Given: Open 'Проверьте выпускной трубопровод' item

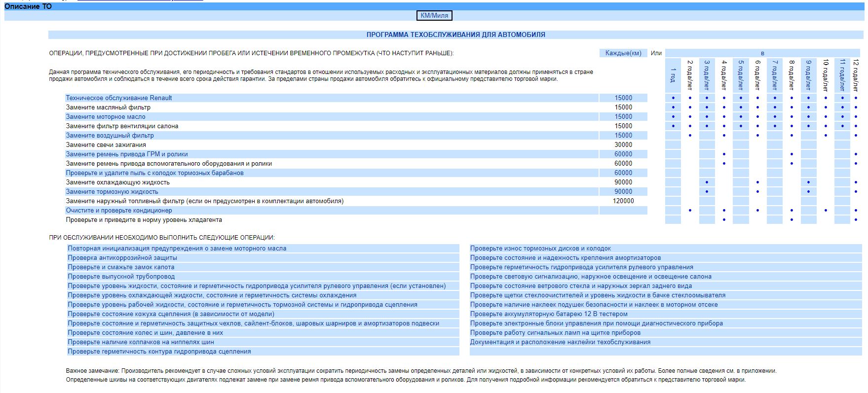Looking at the screenshot, I should 121,277.
